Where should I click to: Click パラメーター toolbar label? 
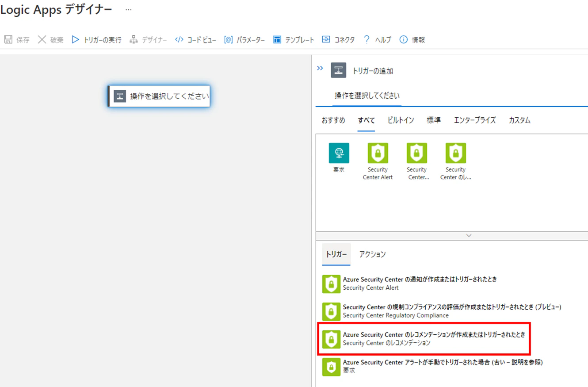click(x=251, y=40)
